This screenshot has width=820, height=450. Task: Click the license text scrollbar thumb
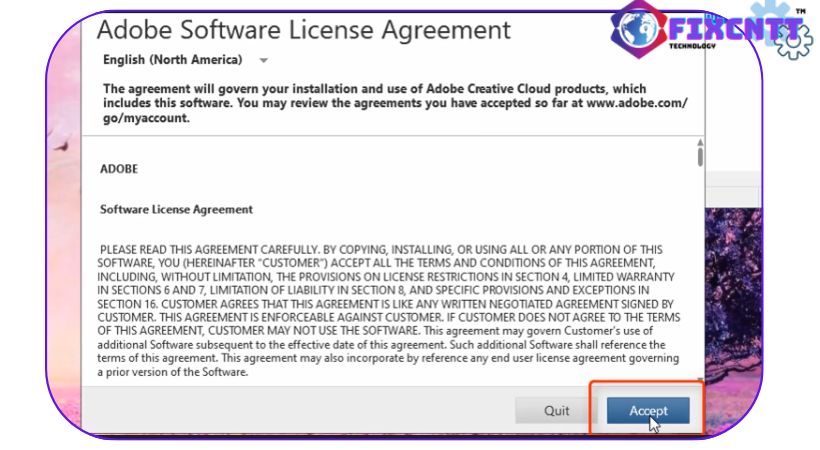700,158
